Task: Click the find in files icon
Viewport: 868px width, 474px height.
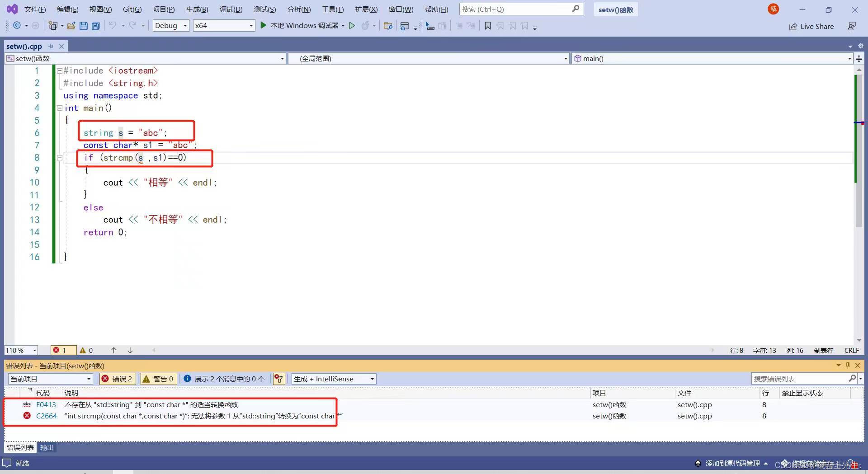Action: (x=387, y=26)
